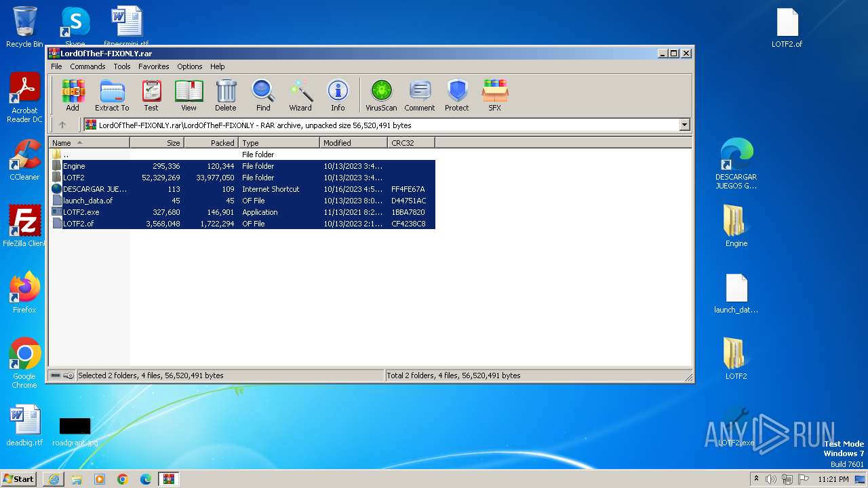Go up one folder level arrow
Viewport: 868px width, 488px height.
(x=62, y=125)
